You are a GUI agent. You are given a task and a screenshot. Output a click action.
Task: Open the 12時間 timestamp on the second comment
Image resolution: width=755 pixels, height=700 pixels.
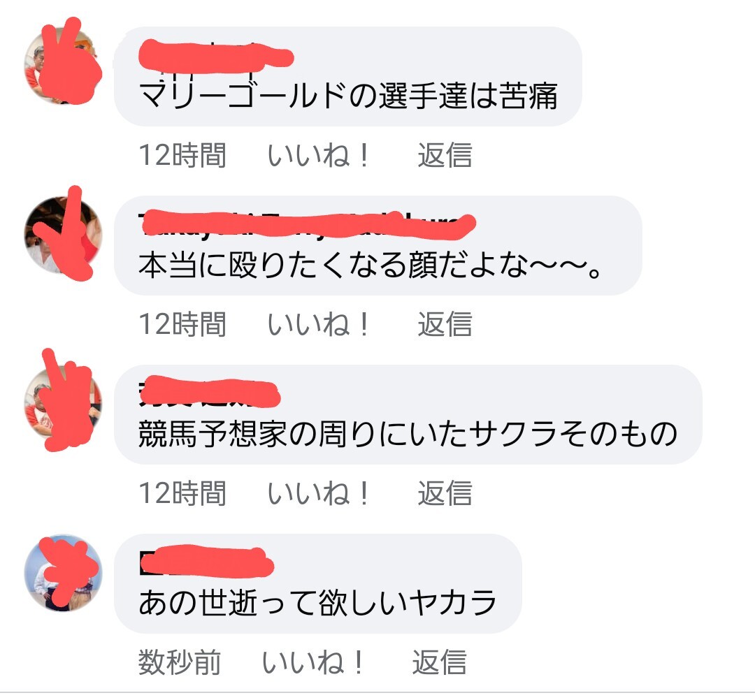[x=182, y=324]
